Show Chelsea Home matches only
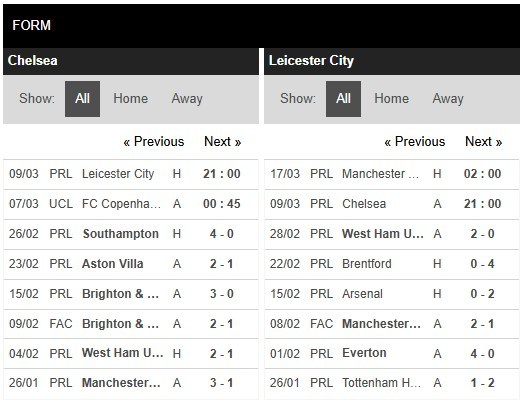524x413 pixels. (130, 99)
